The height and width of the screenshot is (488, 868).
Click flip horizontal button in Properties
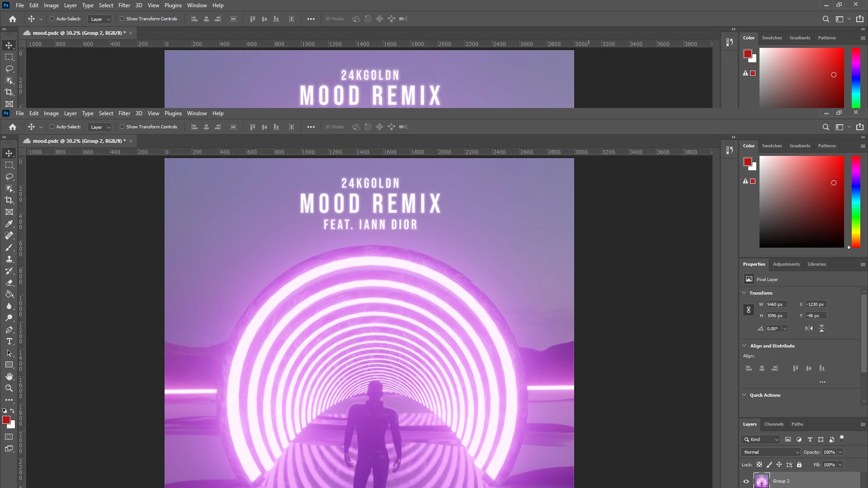coord(809,328)
